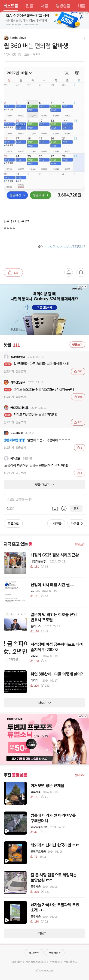Attach photo with comment camera icon
This screenshot has height=980, width=89.
(55, 508)
